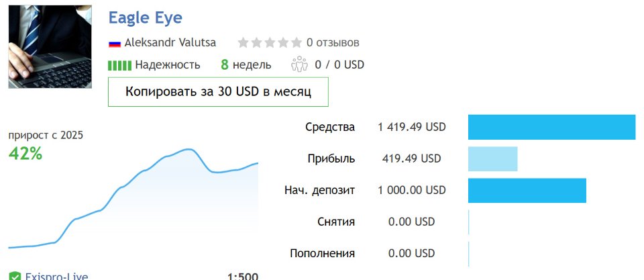The width and height of the screenshot is (644, 280).
Task: Click "Копировать за 30 USD в месяц" button
Action: 218,91
